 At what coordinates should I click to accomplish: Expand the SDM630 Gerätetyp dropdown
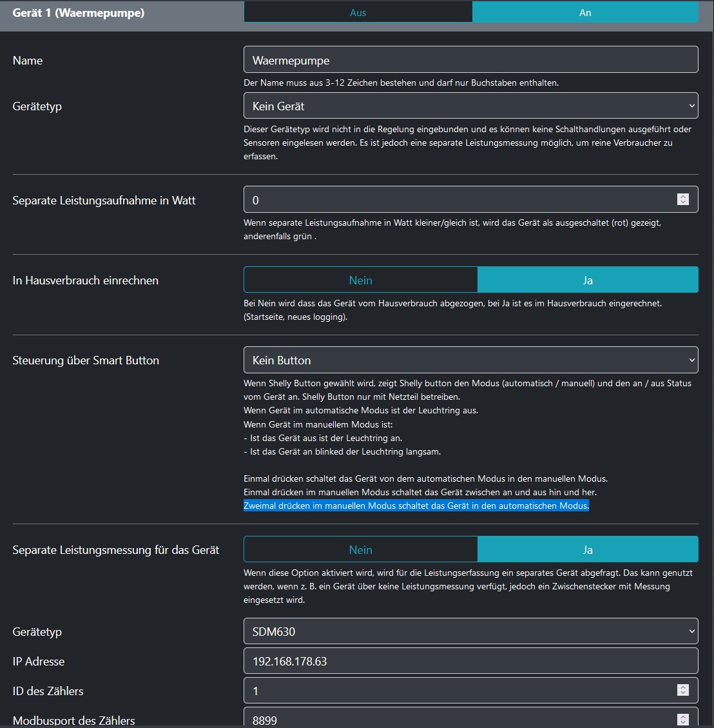click(470, 631)
